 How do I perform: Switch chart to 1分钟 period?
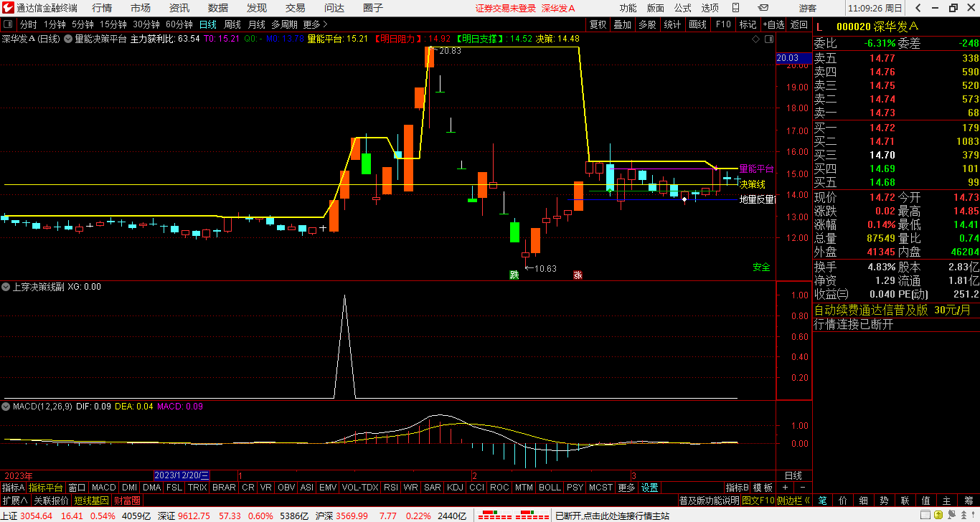[x=55, y=24]
